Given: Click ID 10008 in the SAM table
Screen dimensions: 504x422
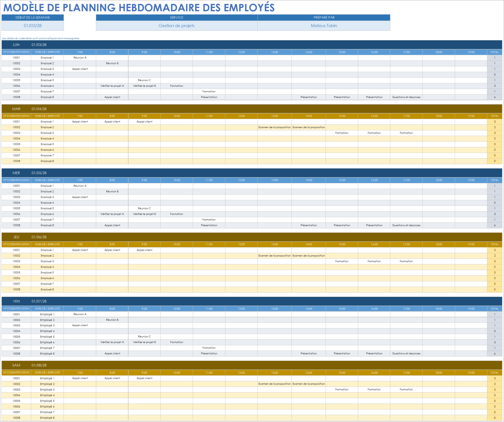Looking at the screenshot, I should pyautogui.click(x=16, y=418).
